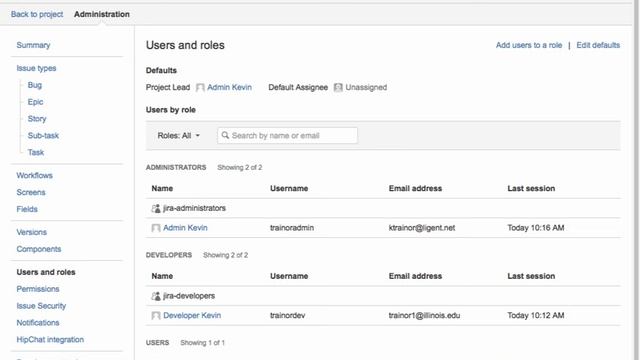Select Users and roles in sidebar

pos(46,272)
